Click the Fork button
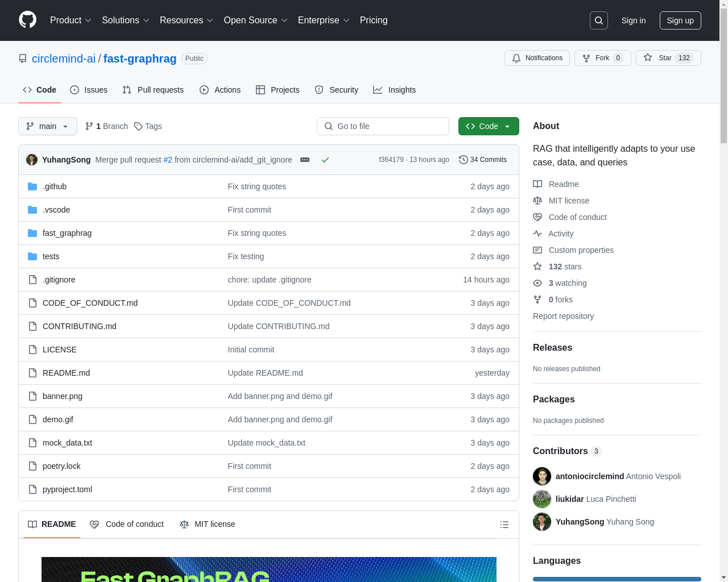 pos(603,58)
